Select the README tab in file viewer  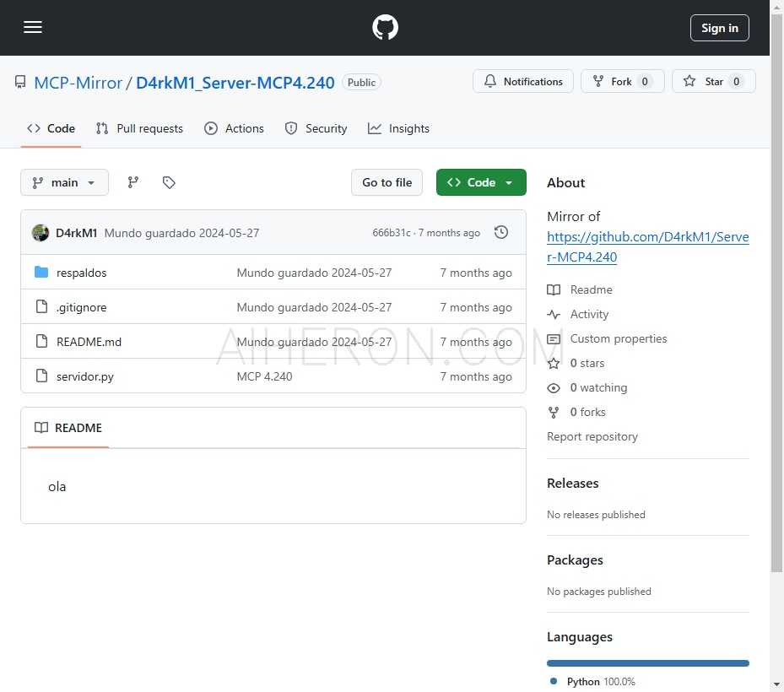point(68,428)
